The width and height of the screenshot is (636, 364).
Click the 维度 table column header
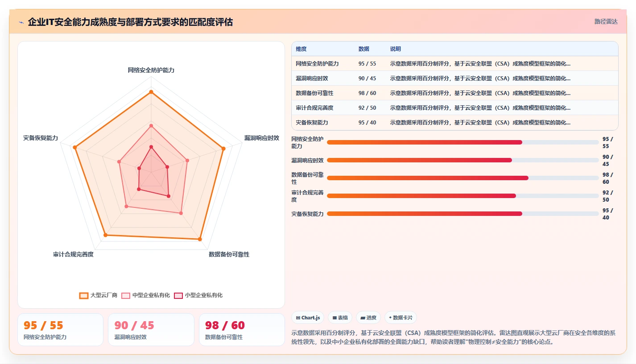[301, 49]
